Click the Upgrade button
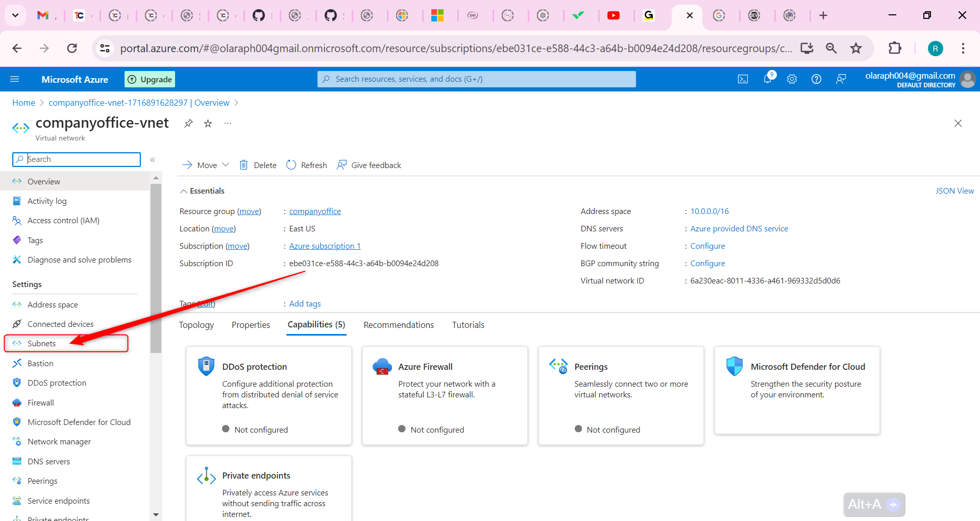 (x=150, y=79)
